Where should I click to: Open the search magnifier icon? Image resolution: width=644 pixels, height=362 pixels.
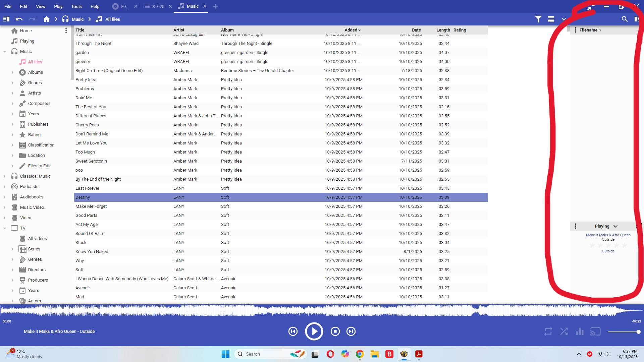[624, 19]
